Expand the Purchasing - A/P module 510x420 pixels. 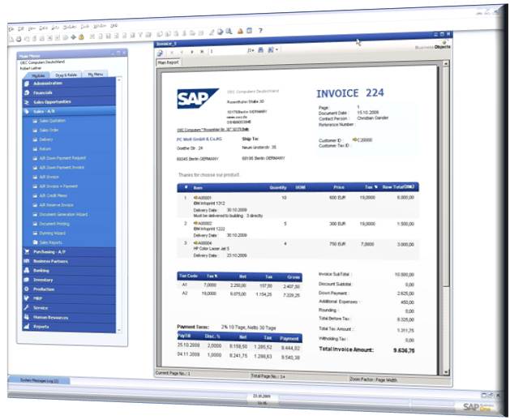point(69,252)
